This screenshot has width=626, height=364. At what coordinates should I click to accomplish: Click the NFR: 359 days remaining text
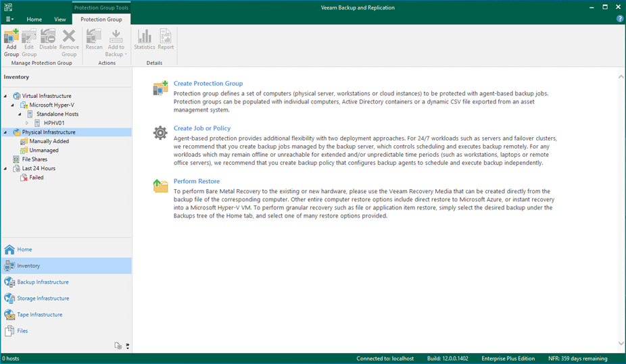[x=578, y=359]
